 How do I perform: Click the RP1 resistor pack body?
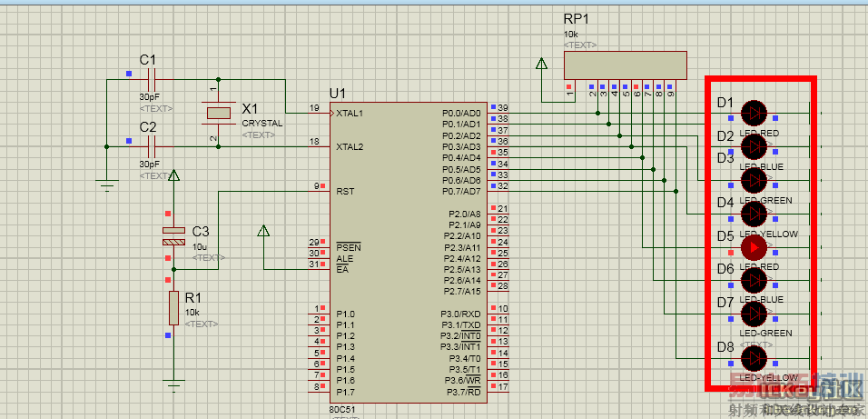point(625,65)
